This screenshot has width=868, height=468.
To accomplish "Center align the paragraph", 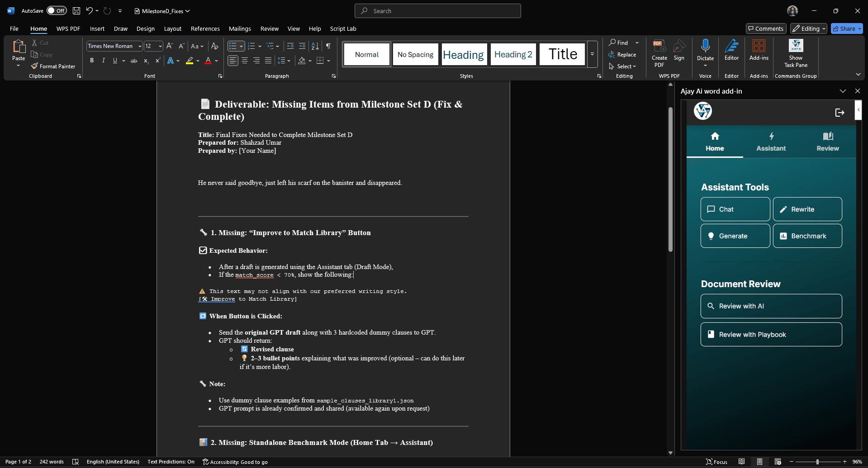I will 245,61.
